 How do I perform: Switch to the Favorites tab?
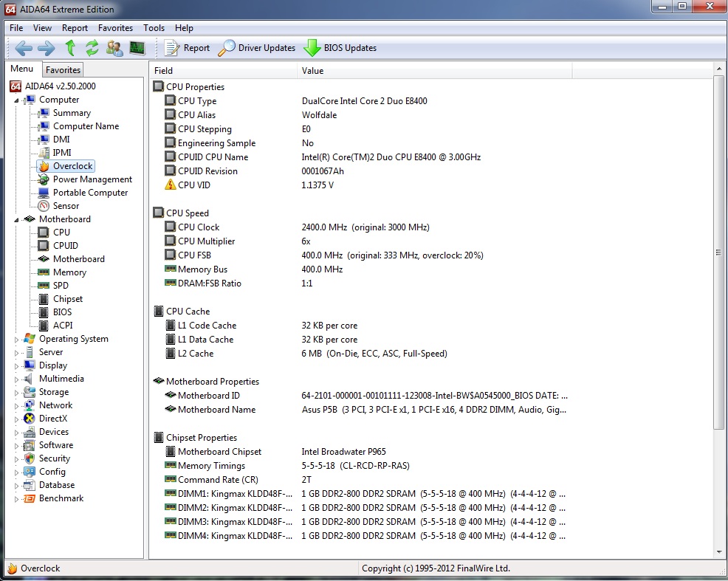coord(63,69)
